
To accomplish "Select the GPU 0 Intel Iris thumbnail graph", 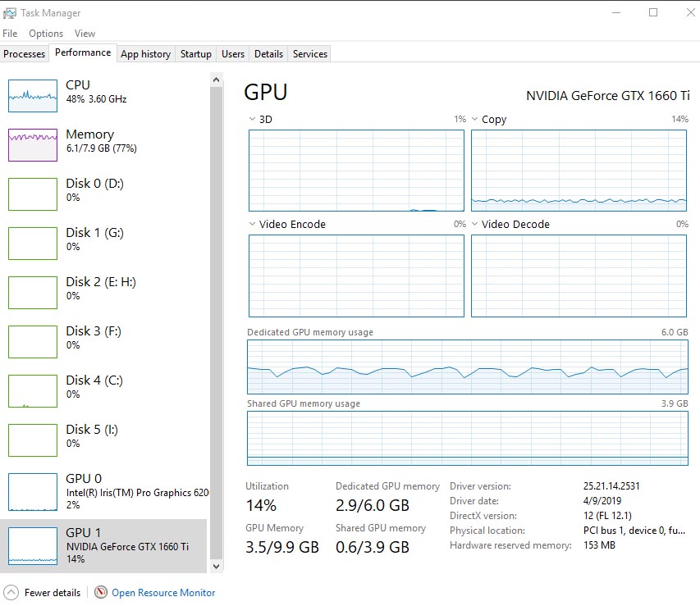I will coord(33,492).
